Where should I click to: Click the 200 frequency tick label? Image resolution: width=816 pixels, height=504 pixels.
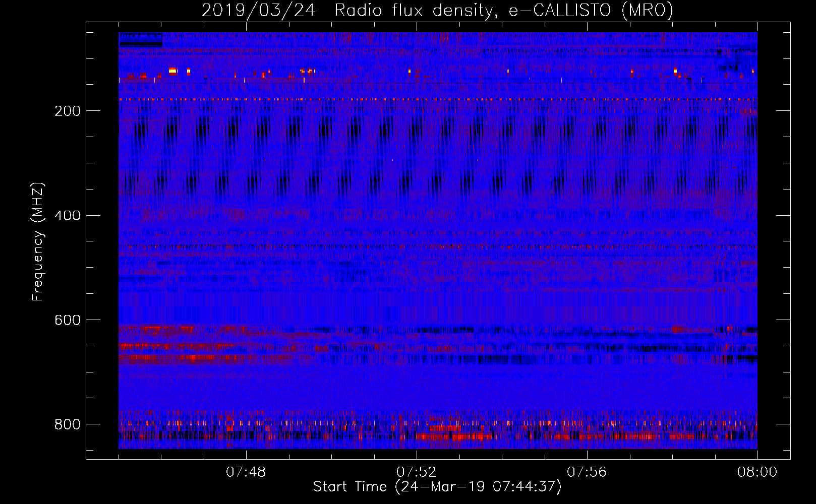click(68, 111)
